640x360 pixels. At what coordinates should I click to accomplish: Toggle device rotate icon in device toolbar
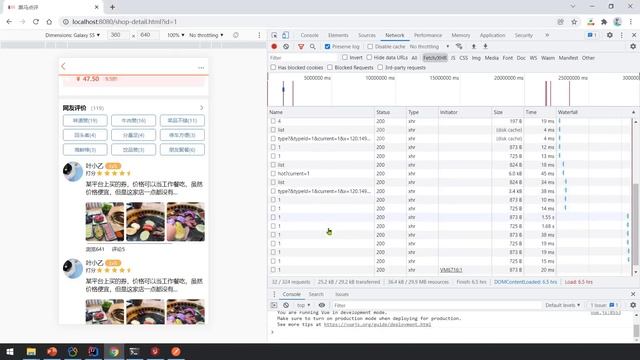(x=236, y=35)
